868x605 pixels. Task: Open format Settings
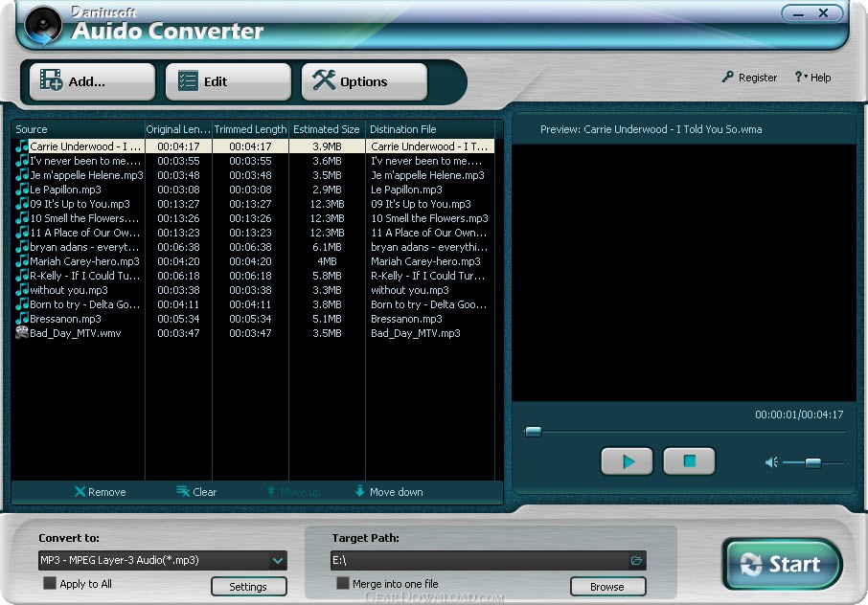pyautogui.click(x=248, y=587)
